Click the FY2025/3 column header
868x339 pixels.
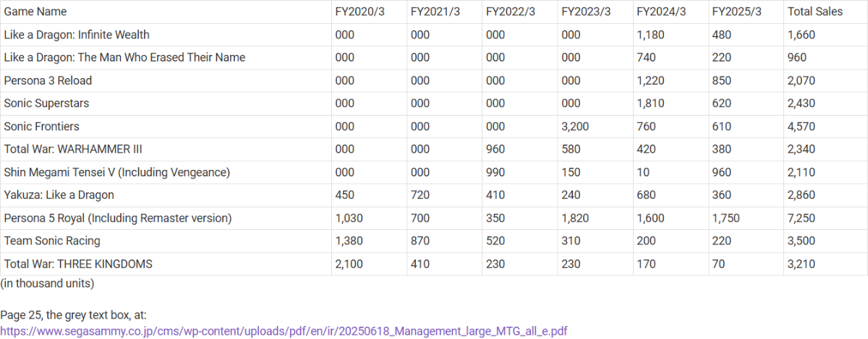736,12
